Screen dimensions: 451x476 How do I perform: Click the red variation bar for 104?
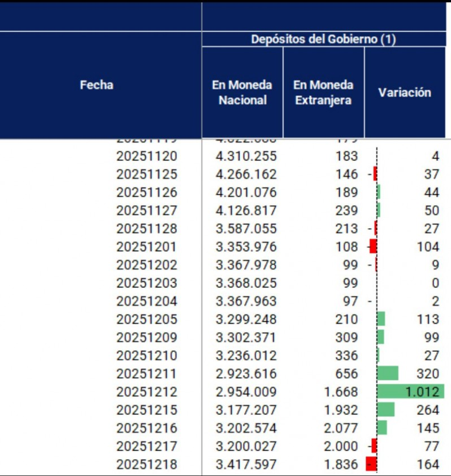[x=373, y=247]
